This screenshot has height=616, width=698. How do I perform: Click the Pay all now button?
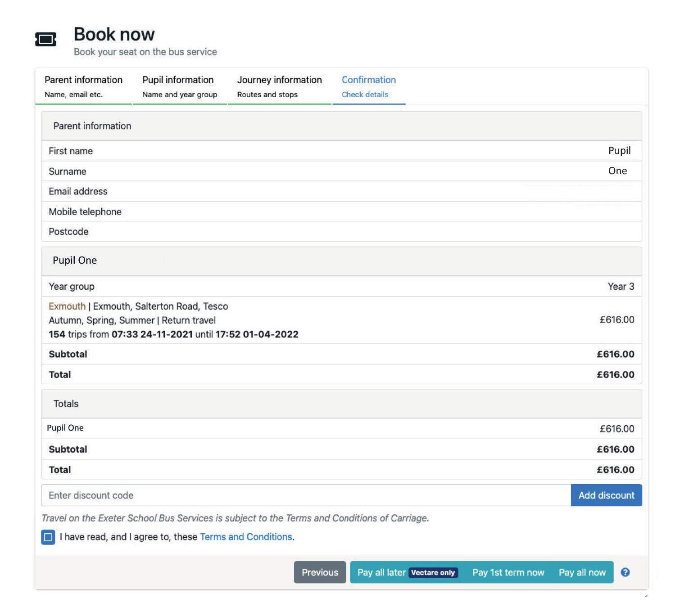click(x=582, y=572)
